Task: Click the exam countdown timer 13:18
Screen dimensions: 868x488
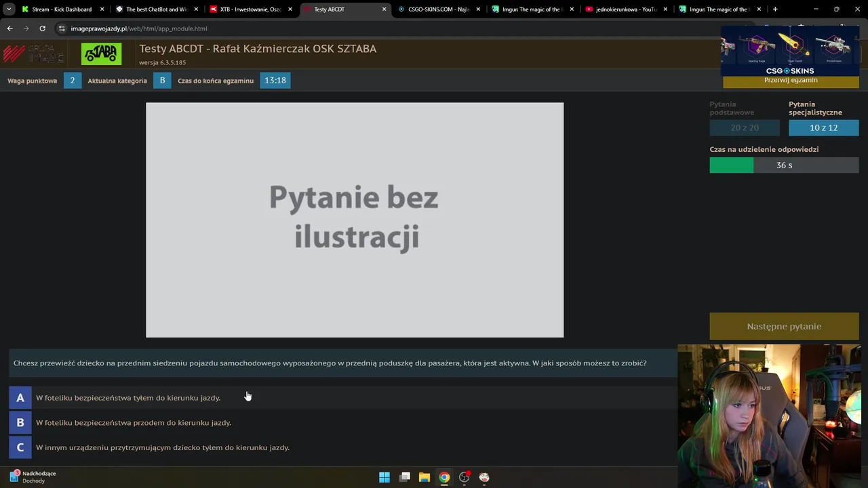Action: pos(275,80)
